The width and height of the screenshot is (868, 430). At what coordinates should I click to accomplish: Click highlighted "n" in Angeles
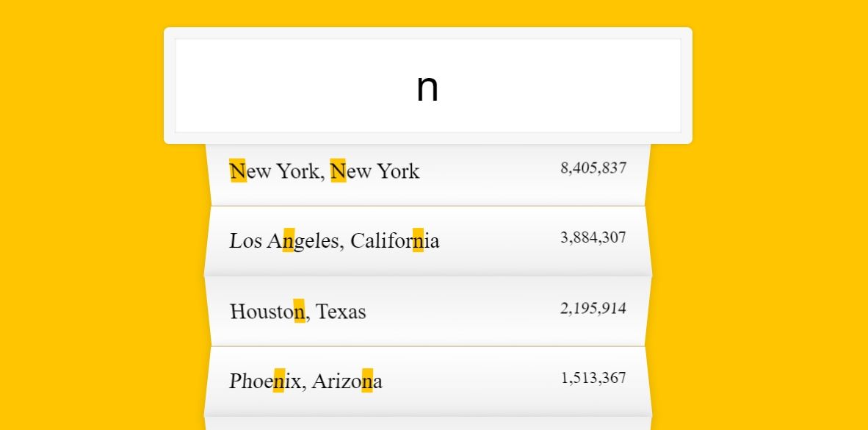point(289,240)
